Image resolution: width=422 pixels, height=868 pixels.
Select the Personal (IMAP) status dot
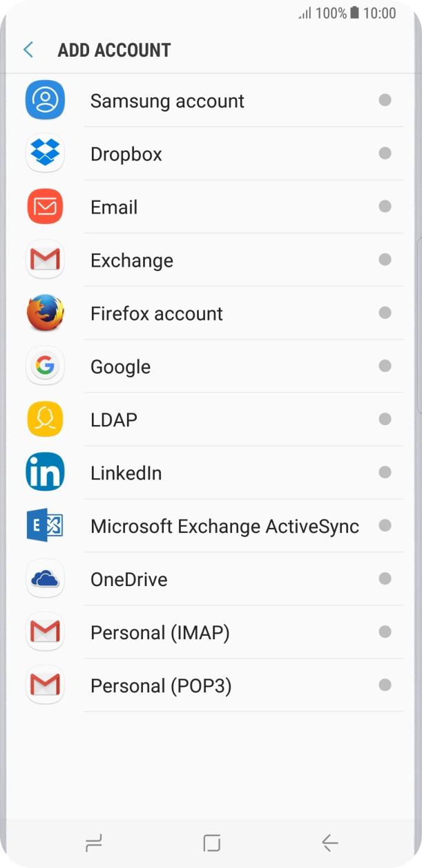pos(385,632)
